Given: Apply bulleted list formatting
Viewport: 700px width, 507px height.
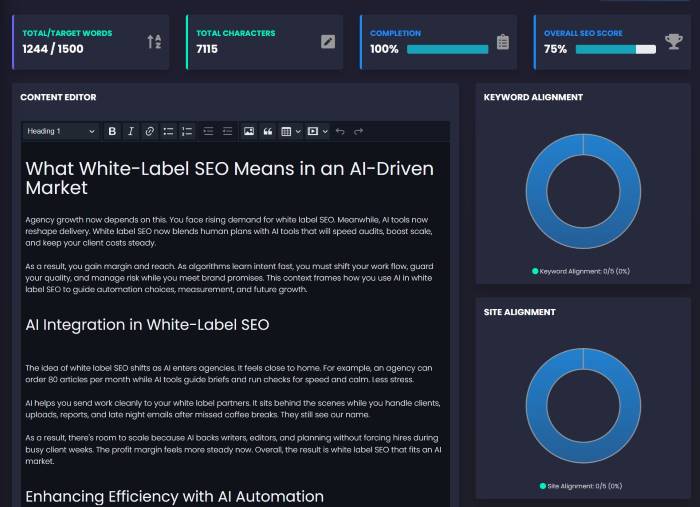Looking at the screenshot, I should (x=169, y=131).
